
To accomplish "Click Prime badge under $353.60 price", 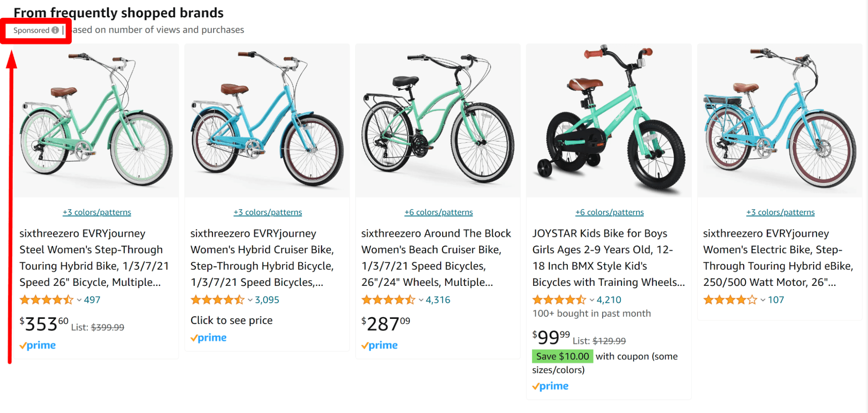I will point(38,345).
